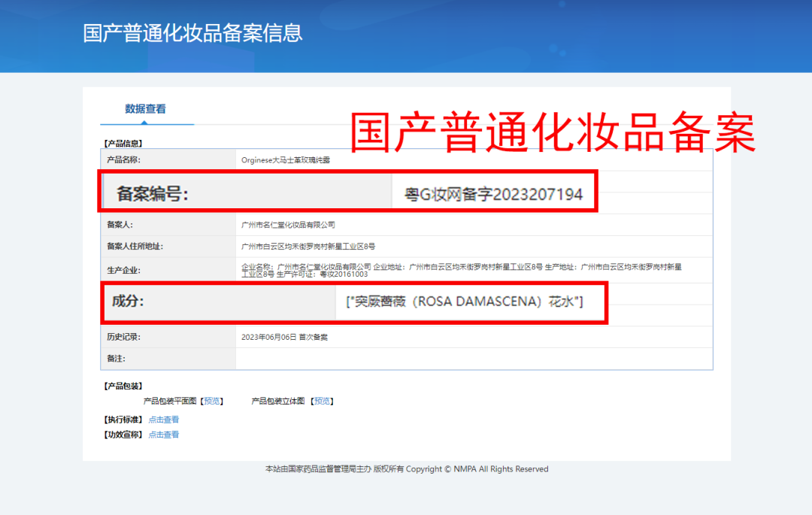Preview the 产品包装平面图 image

point(212,401)
